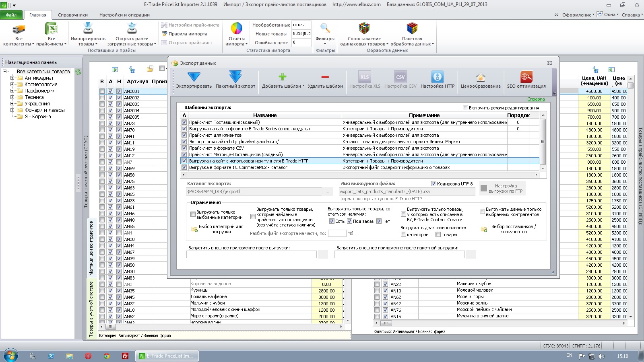Toggle Выгружать только выбранные категории checkbox
Screen dimensions: 644x362
click(x=193, y=214)
